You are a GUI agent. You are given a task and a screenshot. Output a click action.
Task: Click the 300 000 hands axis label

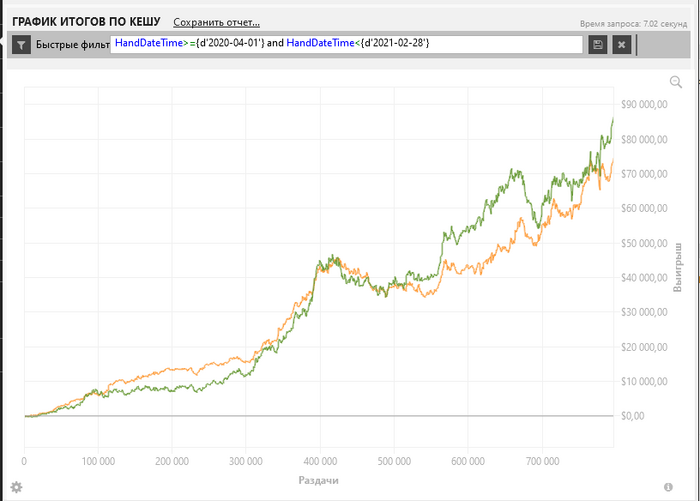pos(246,461)
